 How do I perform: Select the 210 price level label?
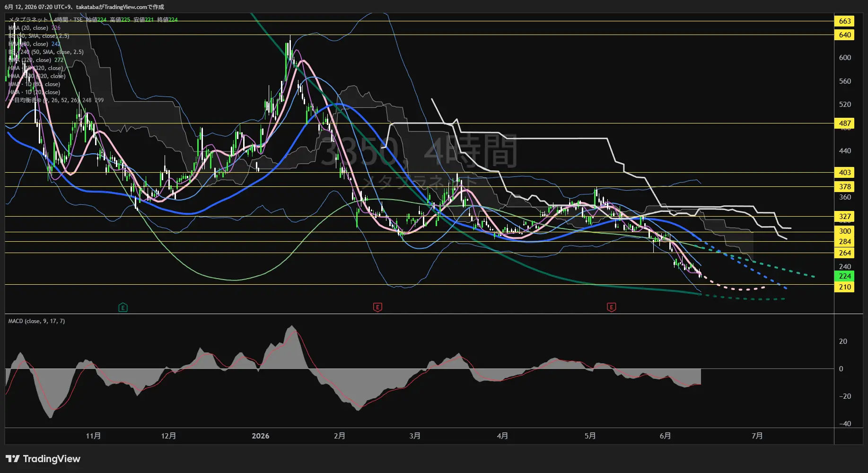click(x=844, y=287)
